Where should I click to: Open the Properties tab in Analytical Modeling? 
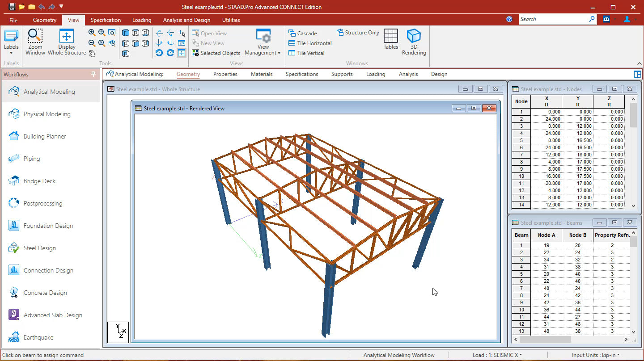coord(225,74)
